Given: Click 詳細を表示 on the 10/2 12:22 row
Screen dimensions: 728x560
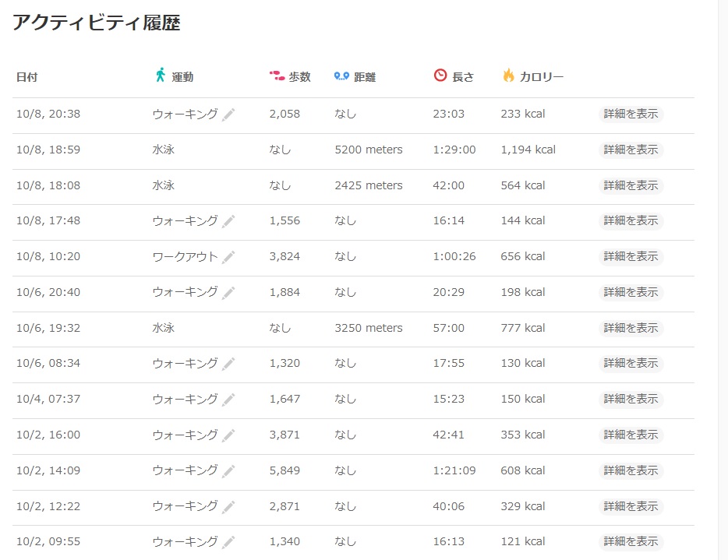Looking at the screenshot, I should 631,506.
